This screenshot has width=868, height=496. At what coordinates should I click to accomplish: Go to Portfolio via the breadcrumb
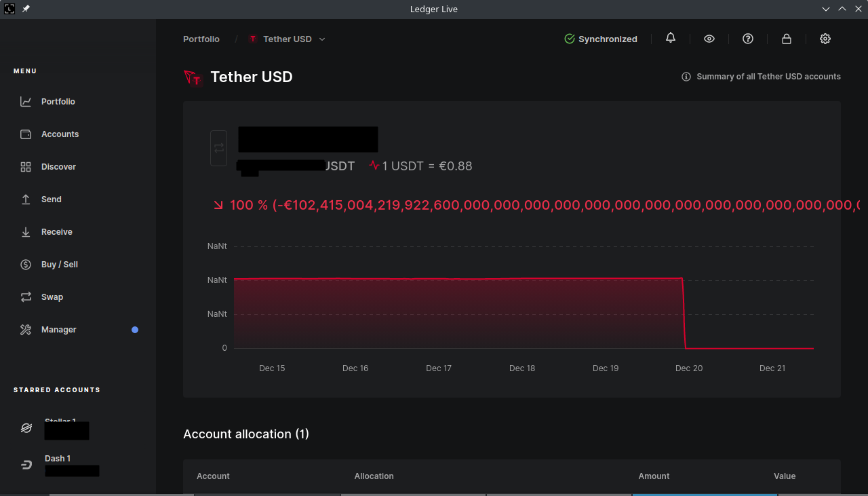[201, 39]
